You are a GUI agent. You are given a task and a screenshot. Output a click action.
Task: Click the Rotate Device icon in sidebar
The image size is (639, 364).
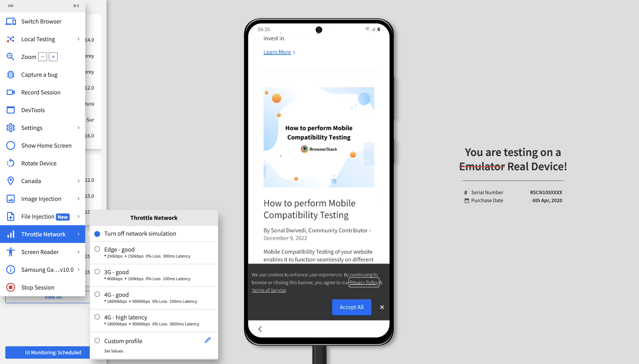[x=10, y=163]
